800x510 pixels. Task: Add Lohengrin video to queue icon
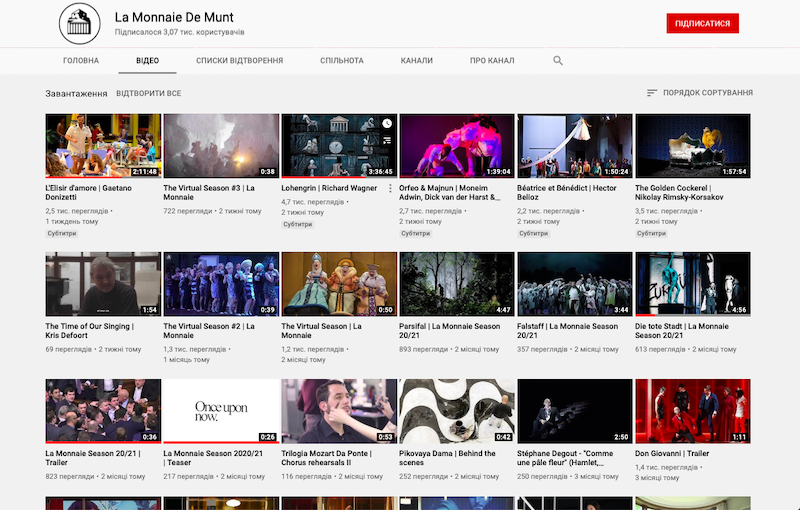coord(387,140)
